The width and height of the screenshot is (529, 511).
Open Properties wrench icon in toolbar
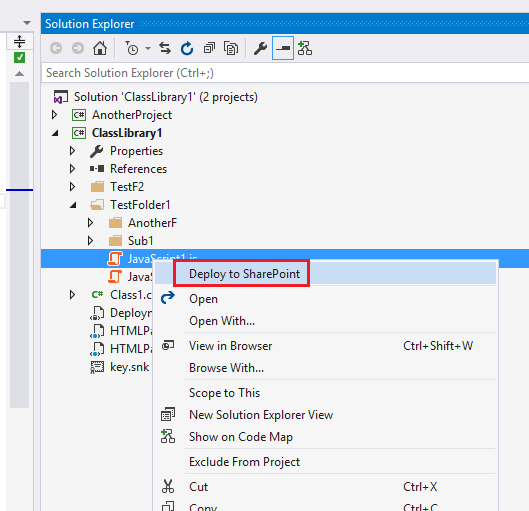click(260, 48)
